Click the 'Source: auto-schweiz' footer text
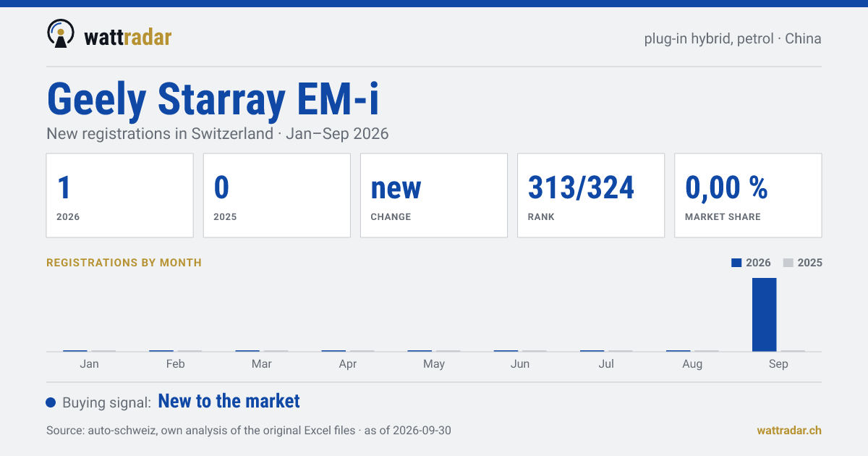The height and width of the screenshot is (456, 868). pyautogui.click(x=249, y=430)
